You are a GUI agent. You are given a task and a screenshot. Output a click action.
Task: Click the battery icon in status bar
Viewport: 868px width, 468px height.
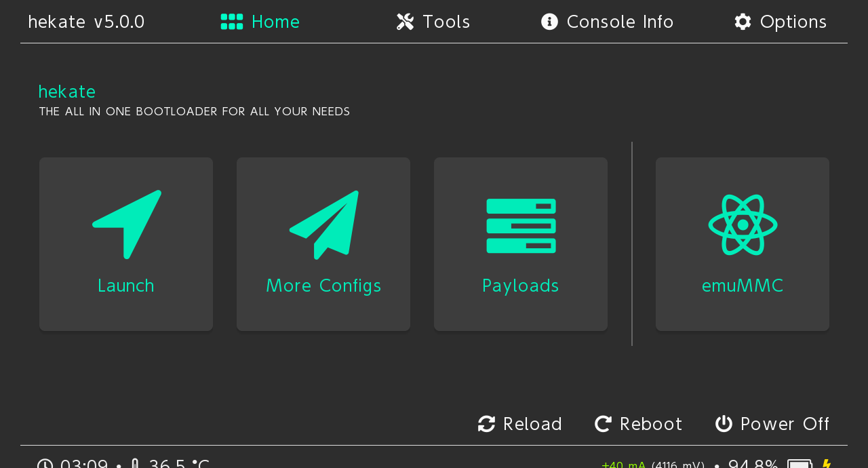pos(800,464)
